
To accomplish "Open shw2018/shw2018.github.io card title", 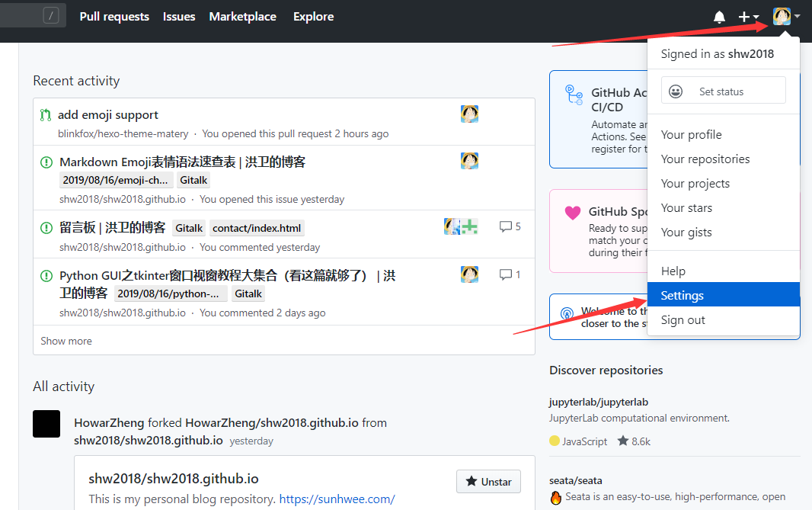I will 174,479.
